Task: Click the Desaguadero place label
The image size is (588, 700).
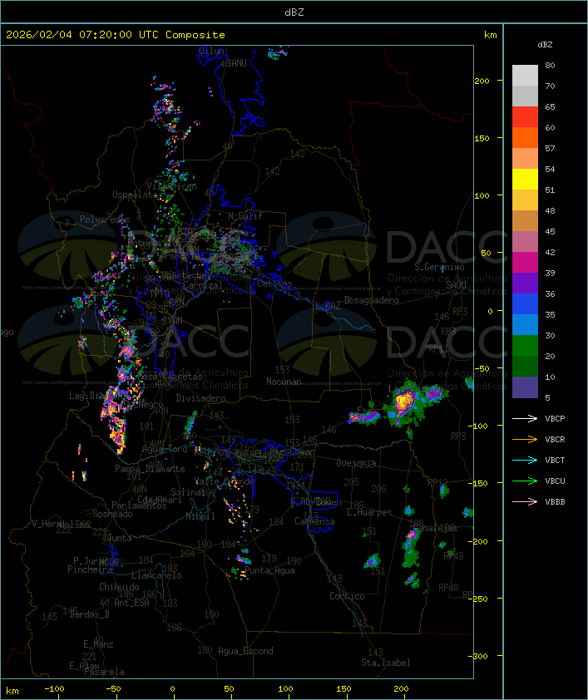Action: tap(371, 300)
